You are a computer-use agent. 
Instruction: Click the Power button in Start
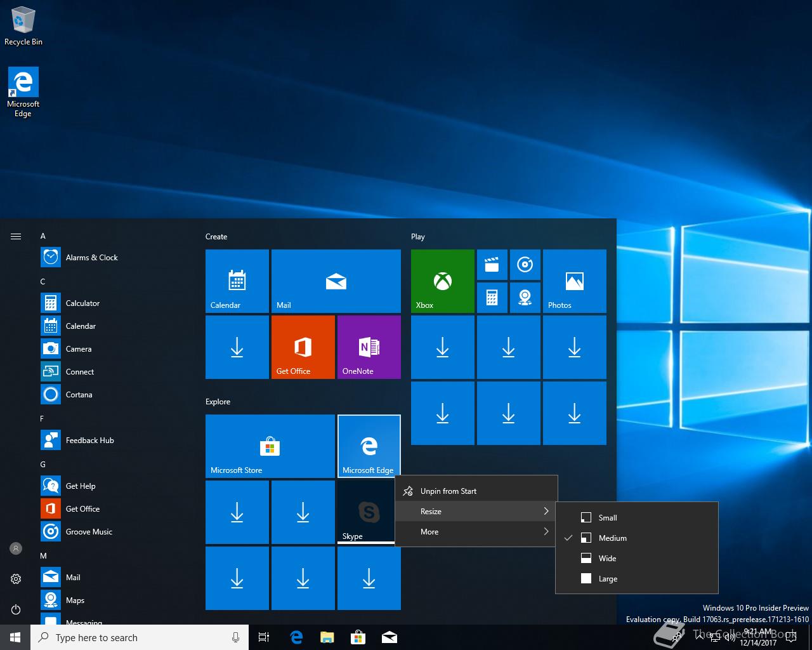click(x=16, y=609)
